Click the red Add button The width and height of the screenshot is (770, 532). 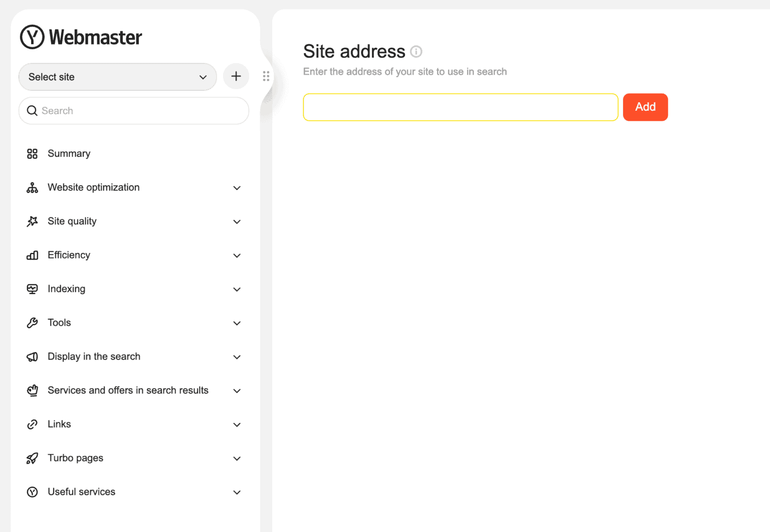tap(645, 107)
